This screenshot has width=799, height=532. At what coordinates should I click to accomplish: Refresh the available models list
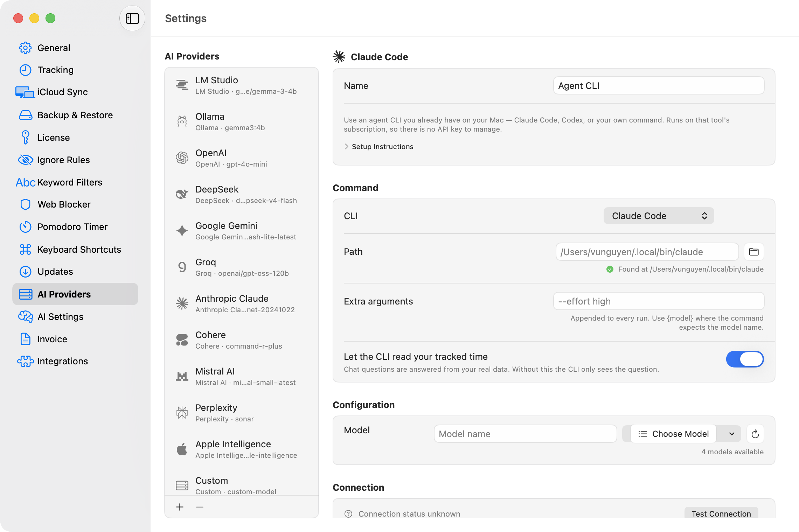click(x=755, y=434)
